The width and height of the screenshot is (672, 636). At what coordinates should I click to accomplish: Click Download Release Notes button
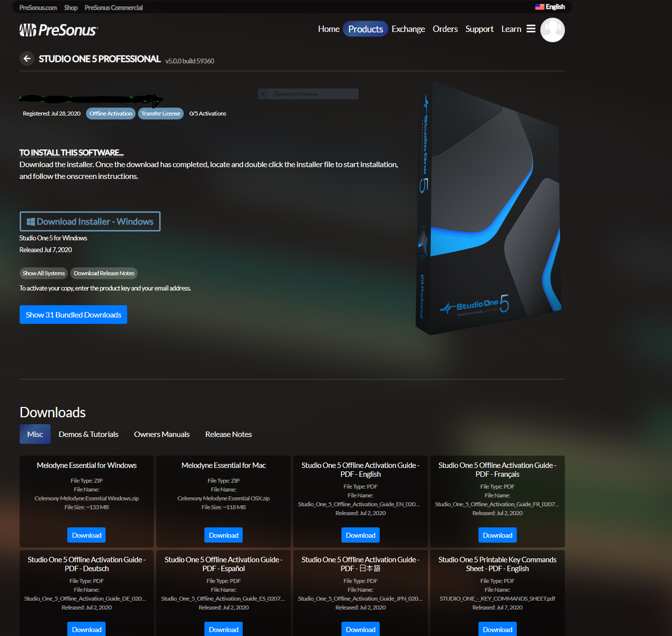pos(104,273)
